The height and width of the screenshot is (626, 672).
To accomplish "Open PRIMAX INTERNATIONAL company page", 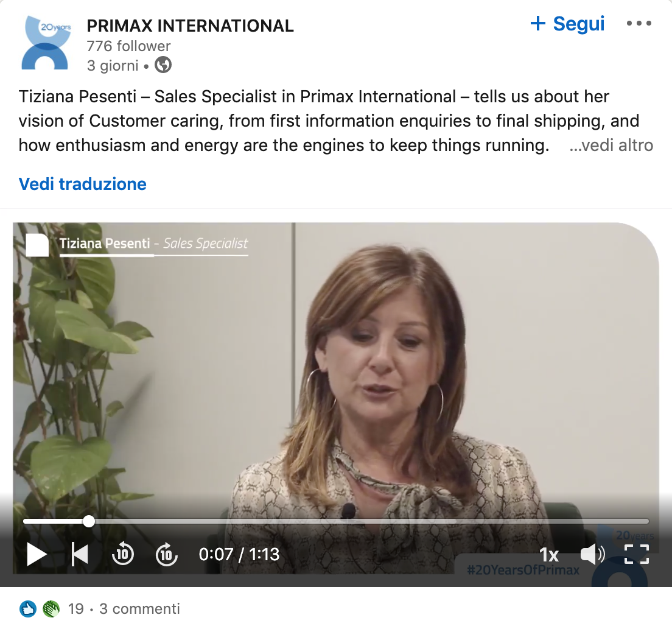I will (x=191, y=26).
